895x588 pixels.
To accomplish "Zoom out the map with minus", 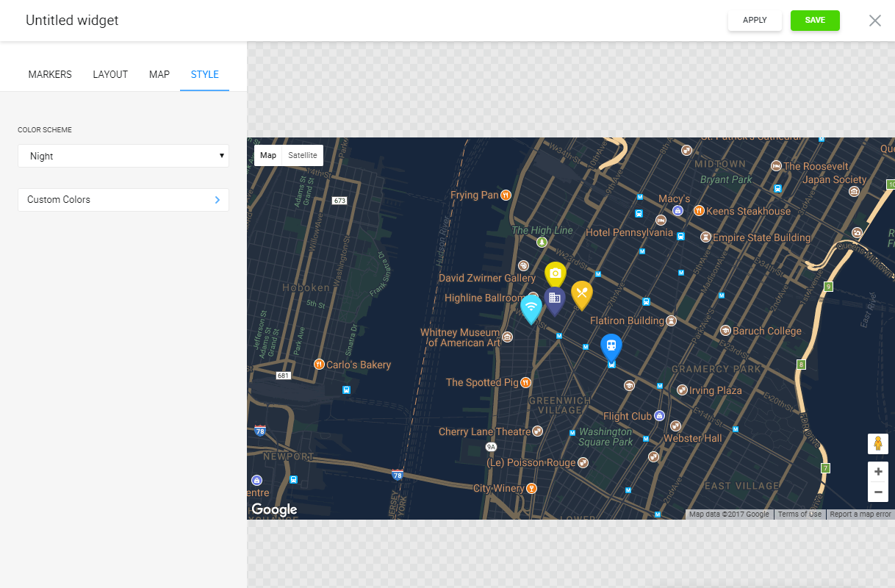I will [878, 492].
